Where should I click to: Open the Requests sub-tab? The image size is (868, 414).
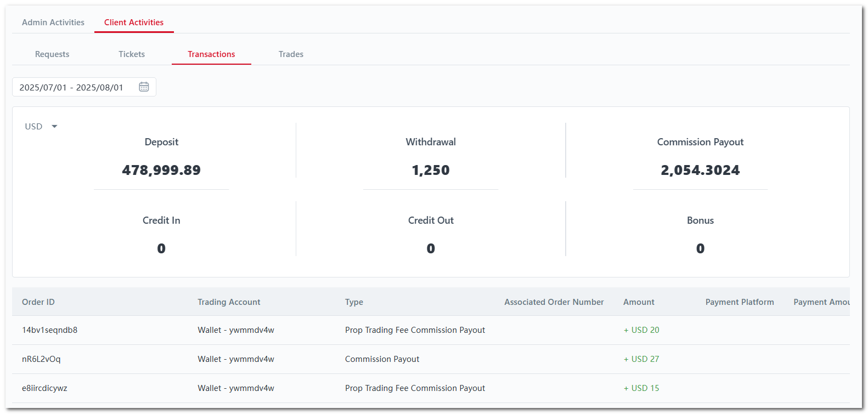(52, 54)
